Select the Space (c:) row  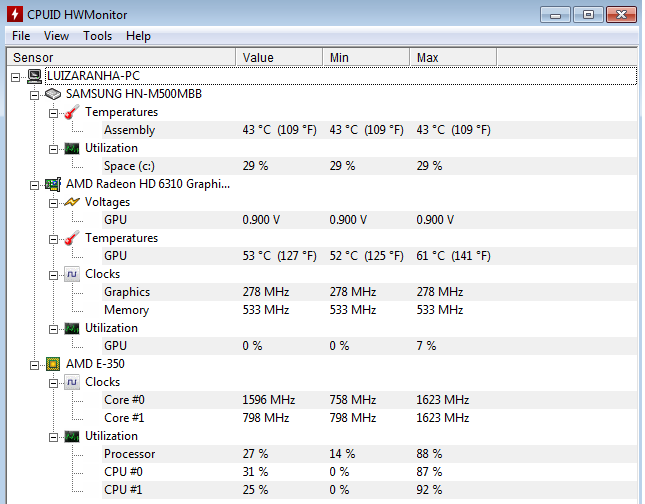(369, 166)
